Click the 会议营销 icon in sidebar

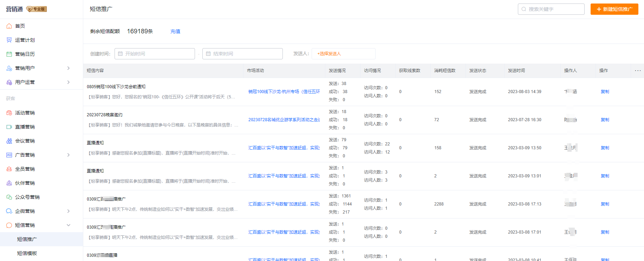pos(9,141)
